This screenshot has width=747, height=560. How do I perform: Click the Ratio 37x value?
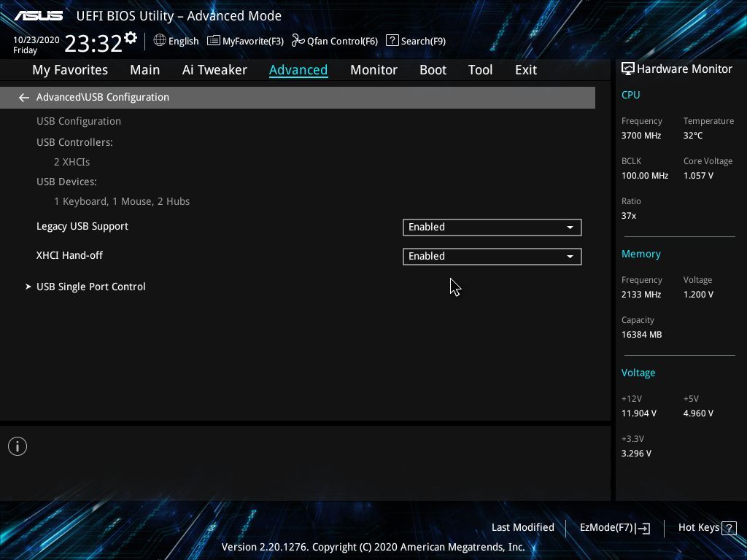point(628,216)
